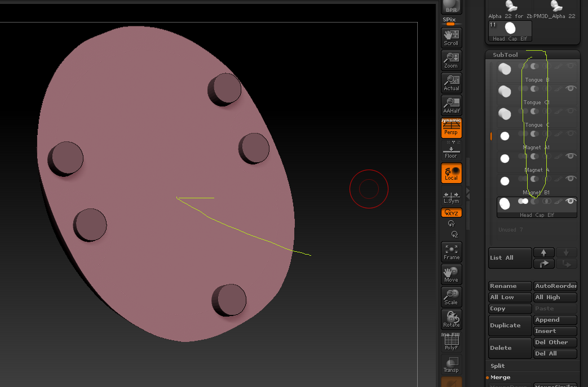
Task: Select the PM3D_Alpha 22 tool thumbnail
Action: click(555, 10)
